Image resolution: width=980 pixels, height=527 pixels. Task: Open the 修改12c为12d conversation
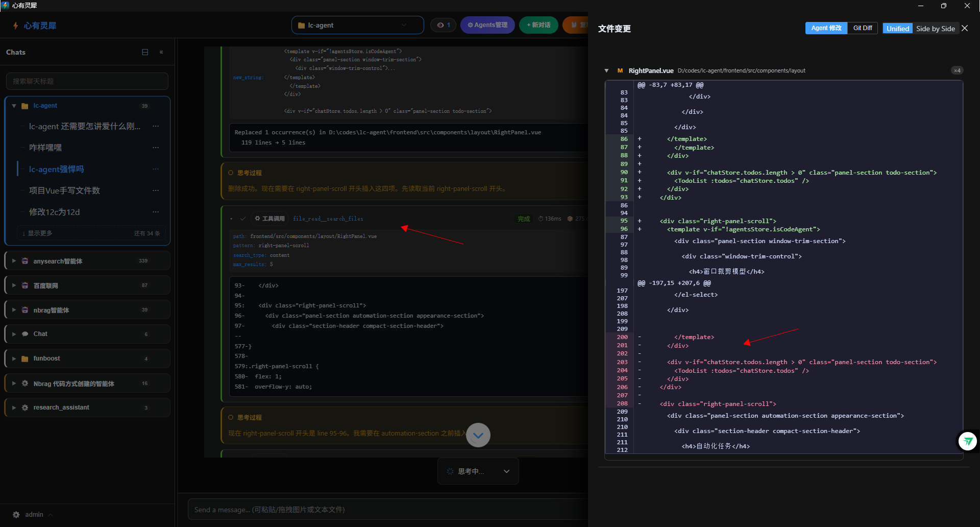[55, 212]
